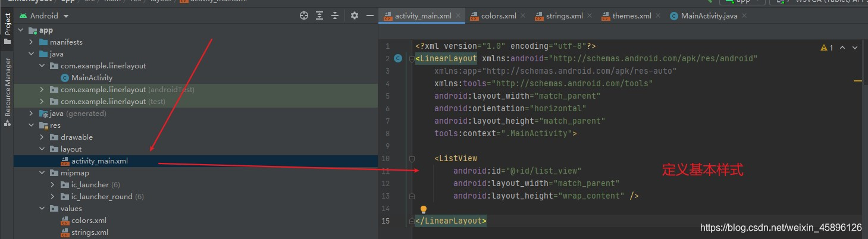The width and height of the screenshot is (868, 239).
Task: Collapse the values folder
Action: point(42,209)
